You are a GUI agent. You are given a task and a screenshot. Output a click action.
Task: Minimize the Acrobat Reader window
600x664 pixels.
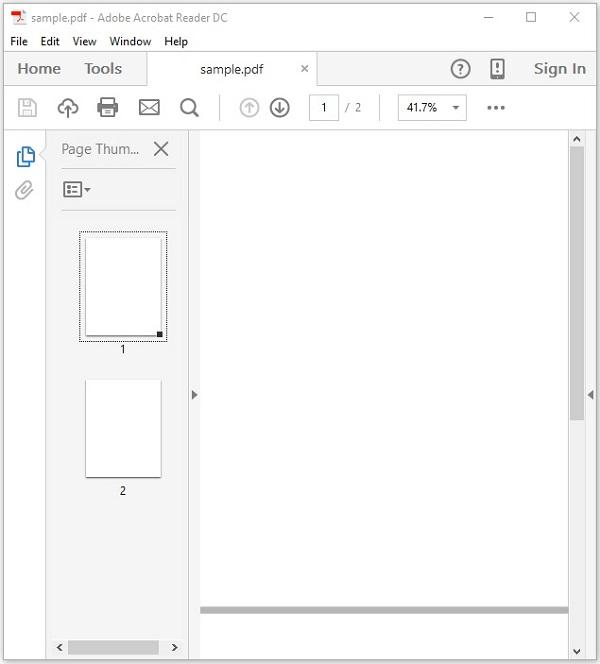[489, 17]
